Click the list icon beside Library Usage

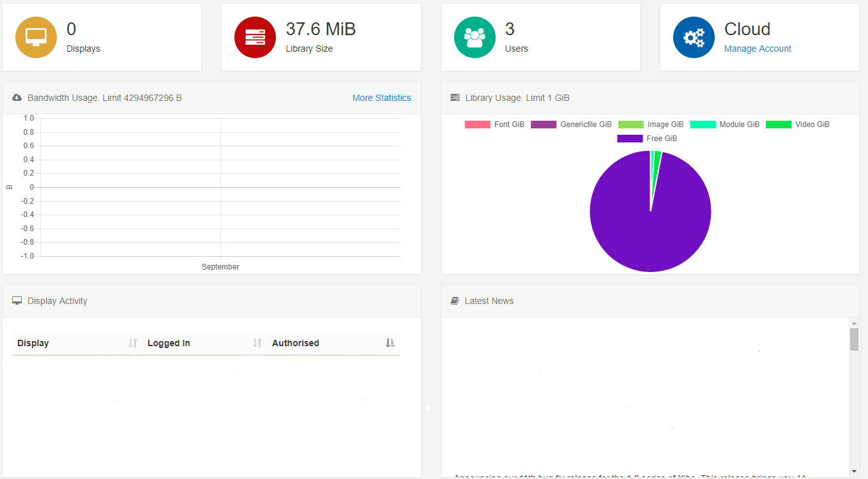click(455, 97)
